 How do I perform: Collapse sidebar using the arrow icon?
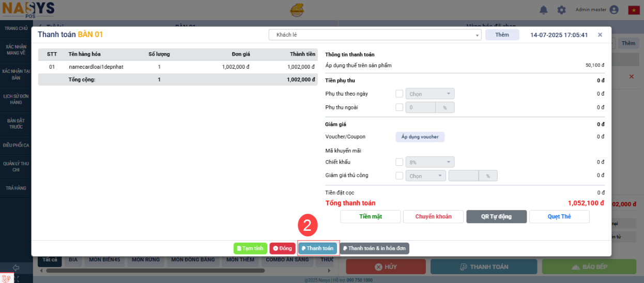pos(16,268)
